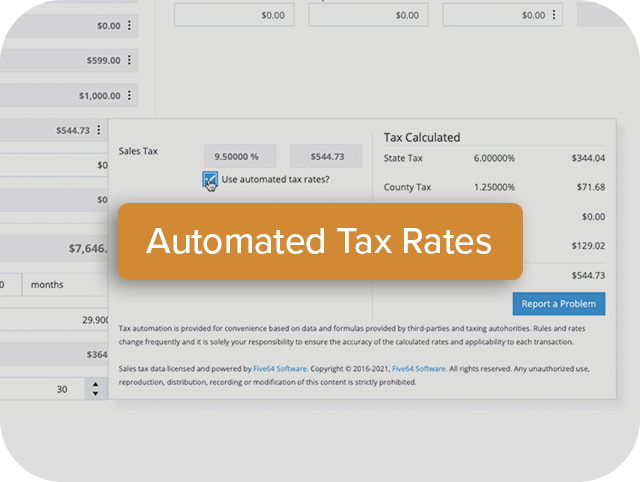The width and height of the screenshot is (640, 482).
Task: Select the sales tax amount field showing $544.73
Action: tap(325, 156)
